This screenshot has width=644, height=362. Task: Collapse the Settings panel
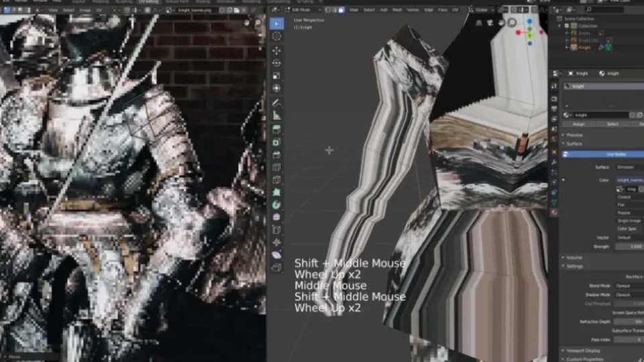[x=574, y=266]
